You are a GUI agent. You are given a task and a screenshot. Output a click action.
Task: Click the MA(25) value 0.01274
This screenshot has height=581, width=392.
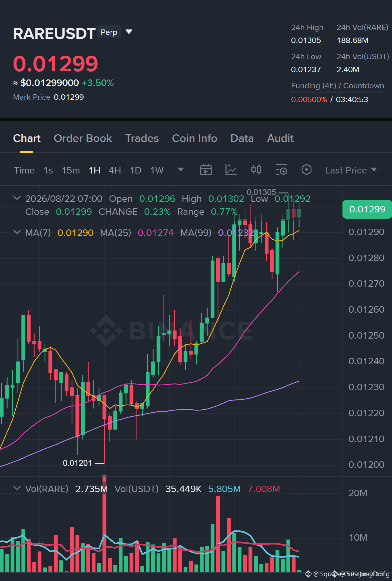(156, 233)
